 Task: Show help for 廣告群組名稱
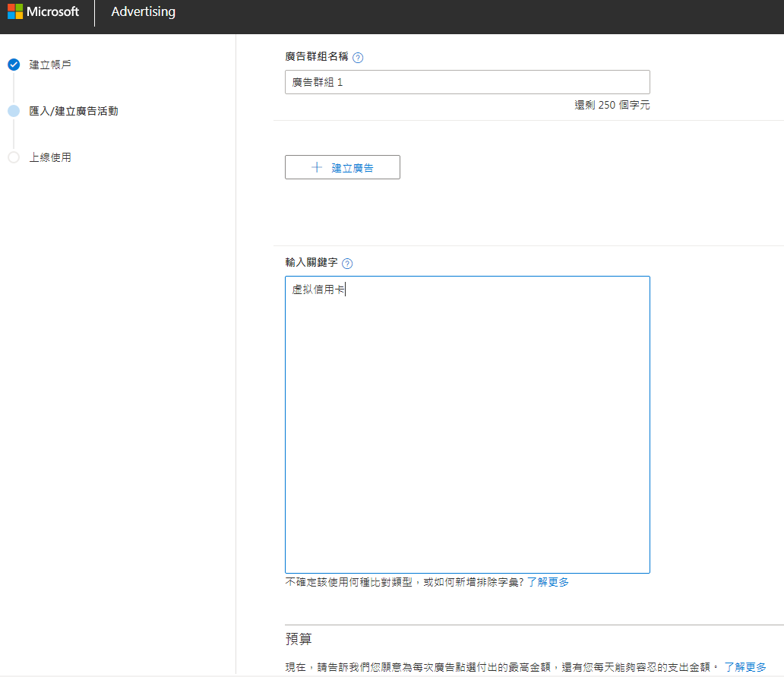pyautogui.click(x=358, y=57)
